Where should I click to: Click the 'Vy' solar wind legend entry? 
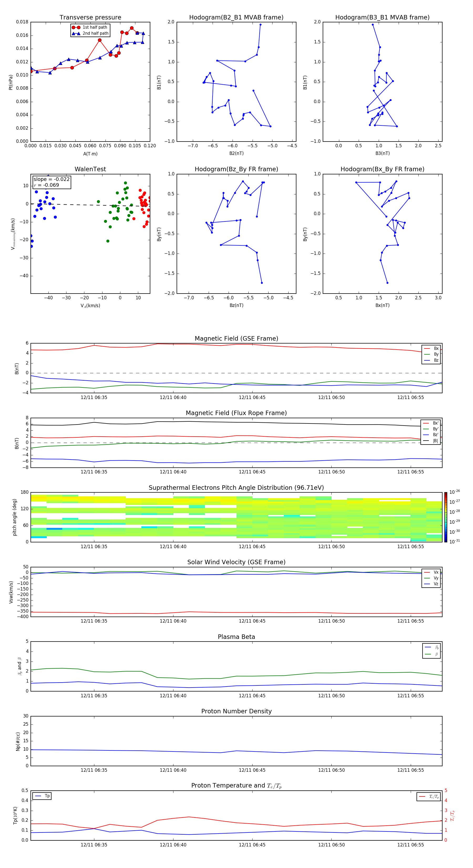(x=431, y=578)
